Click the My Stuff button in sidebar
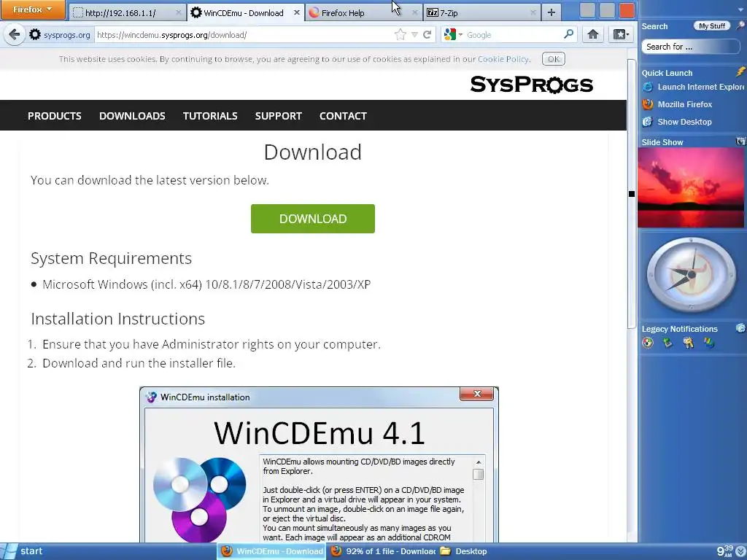 coord(712,26)
